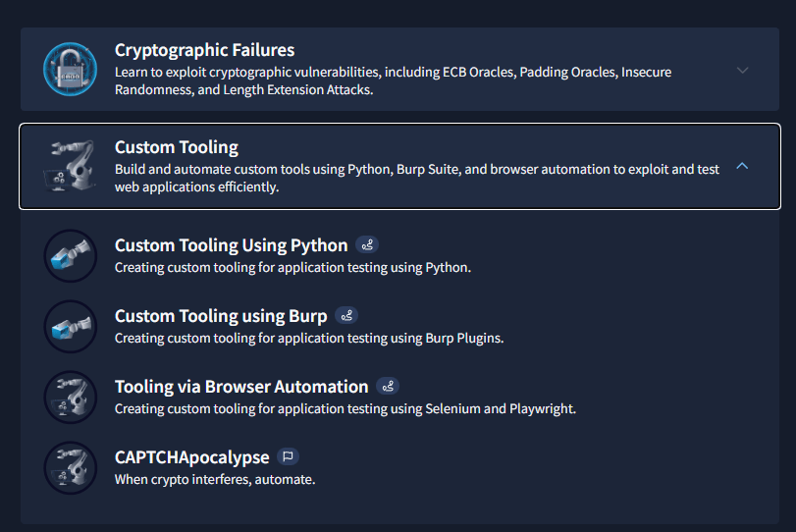The height and width of the screenshot is (532, 796).
Task: Click the walkthrough badge beside Tooling via Browser Automation
Action: pyautogui.click(x=388, y=387)
